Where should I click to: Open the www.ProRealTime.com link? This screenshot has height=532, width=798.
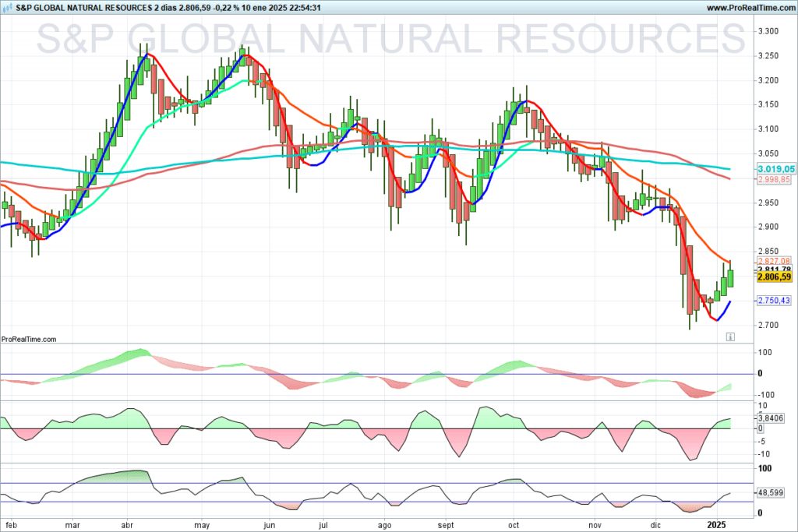(x=750, y=8)
